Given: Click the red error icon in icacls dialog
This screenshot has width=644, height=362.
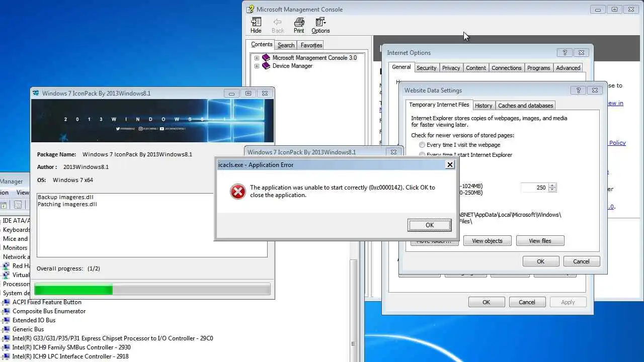Looking at the screenshot, I should [x=237, y=191].
